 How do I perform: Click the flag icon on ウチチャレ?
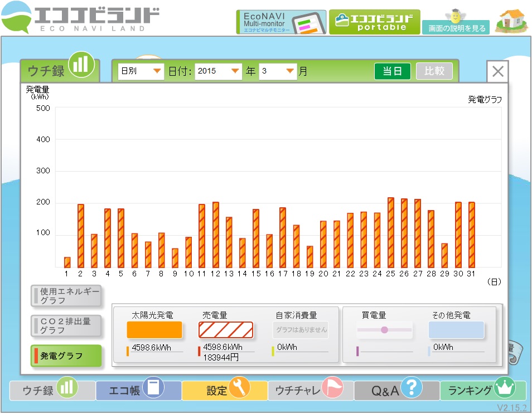[332, 387]
